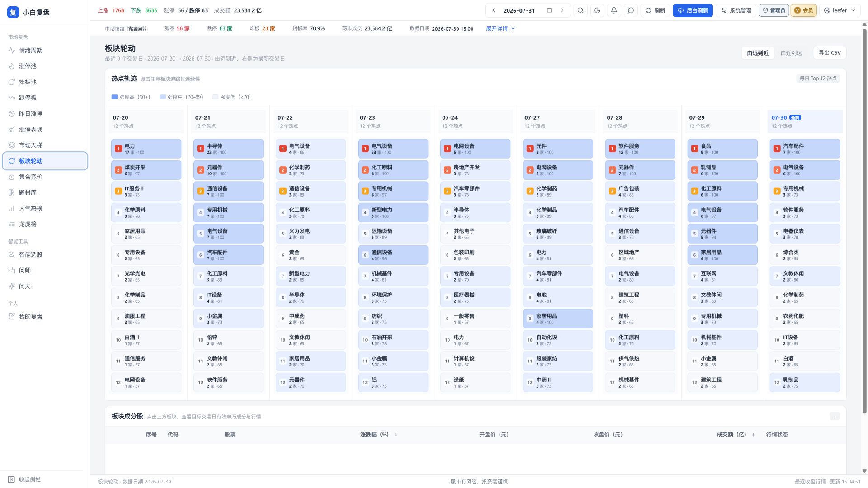Open 板块轮动 menu item
Image resolution: width=868 pixels, height=488 pixels.
(45, 161)
